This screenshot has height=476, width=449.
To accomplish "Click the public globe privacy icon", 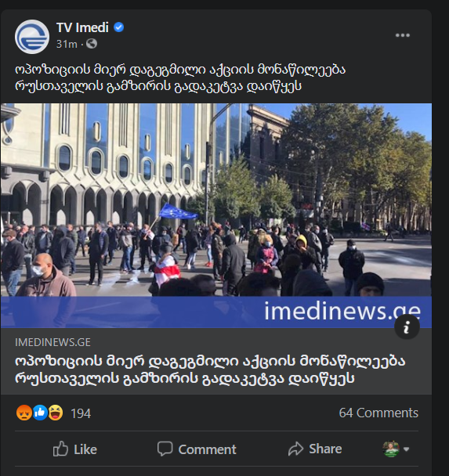I will [x=92, y=44].
